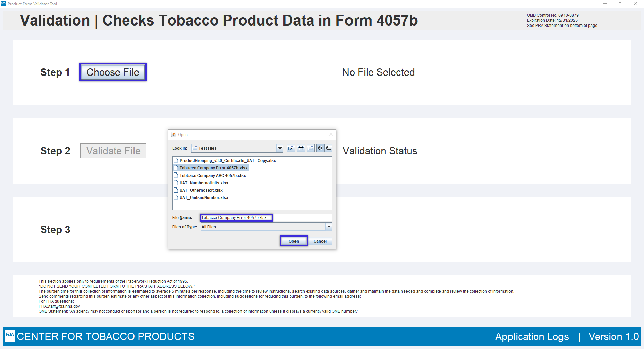Open Application Logs in the footer

532,337
